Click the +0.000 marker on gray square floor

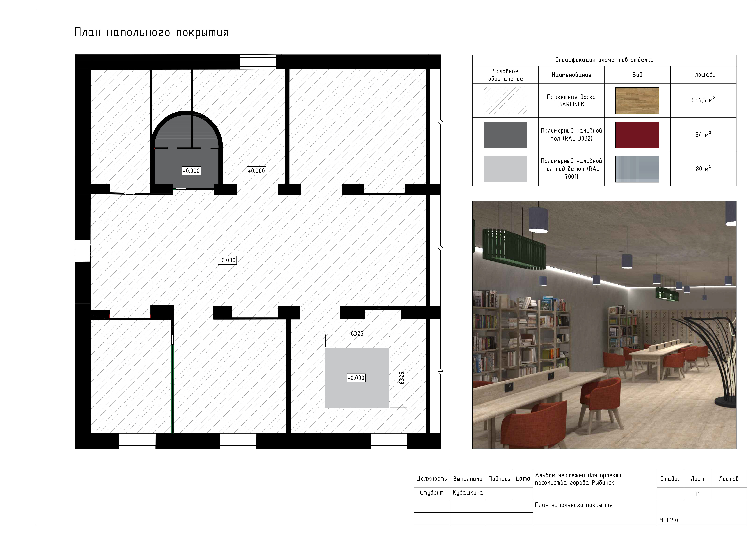[356, 378]
